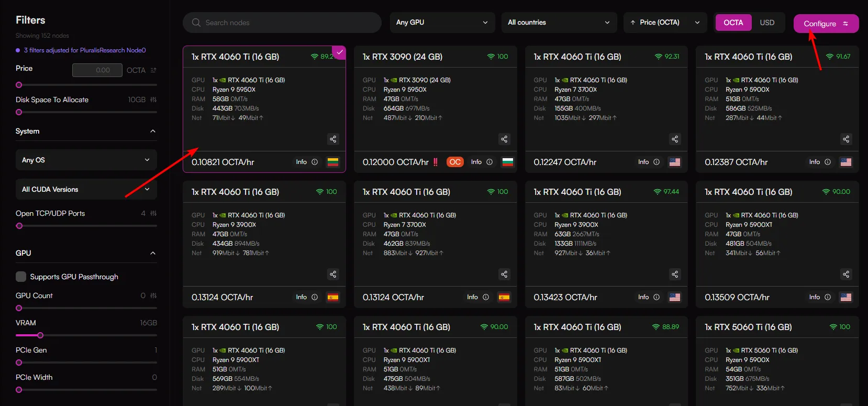Click the Search nodes input field
868x406 pixels.
282,23
